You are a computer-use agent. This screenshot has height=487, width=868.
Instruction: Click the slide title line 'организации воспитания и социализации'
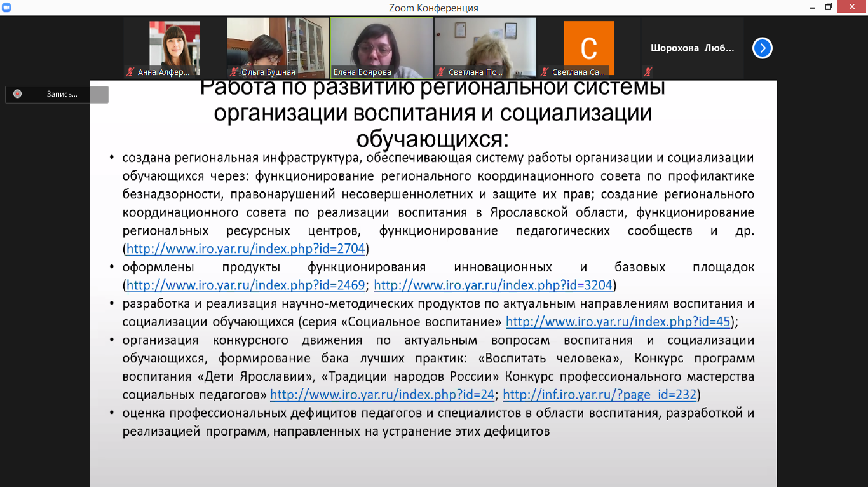tap(433, 113)
